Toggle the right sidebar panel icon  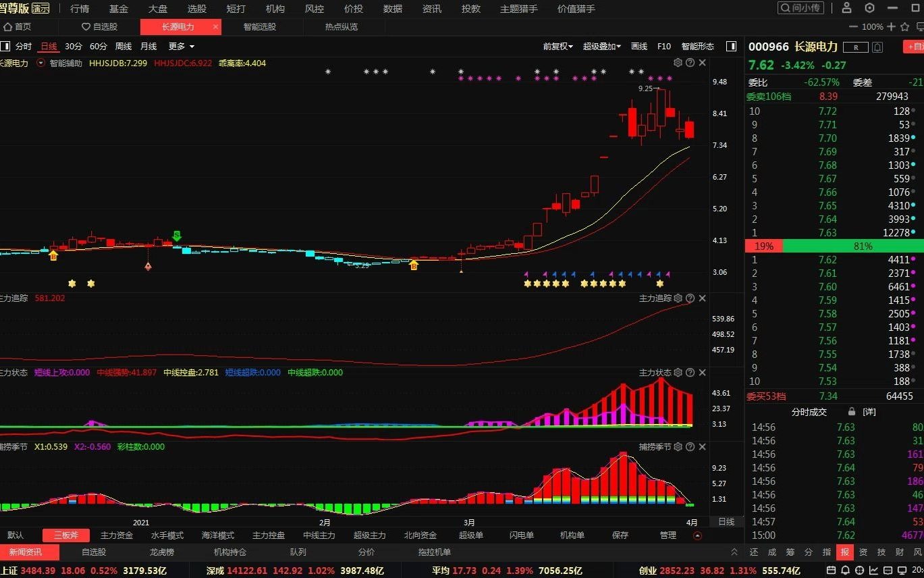tap(731, 46)
